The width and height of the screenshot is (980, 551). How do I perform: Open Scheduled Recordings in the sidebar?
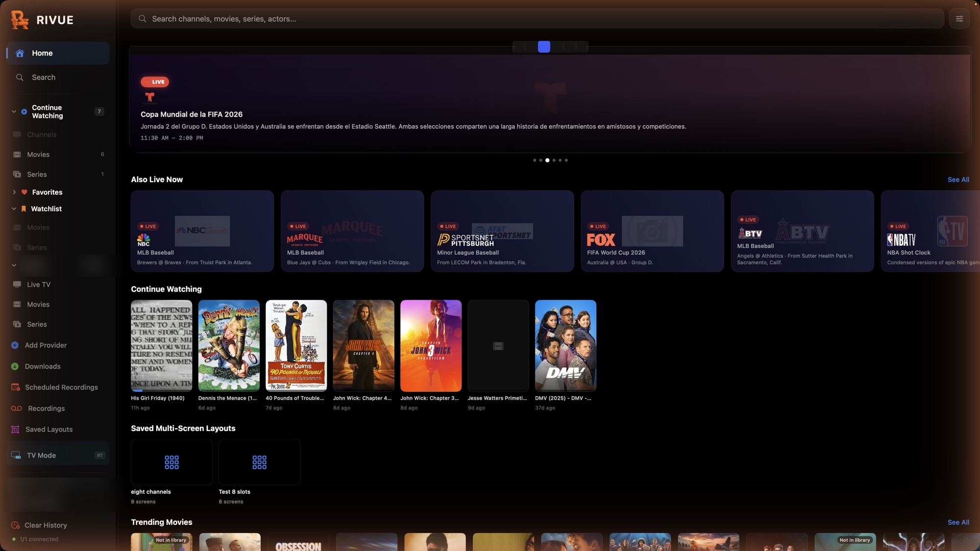coord(58,387)
